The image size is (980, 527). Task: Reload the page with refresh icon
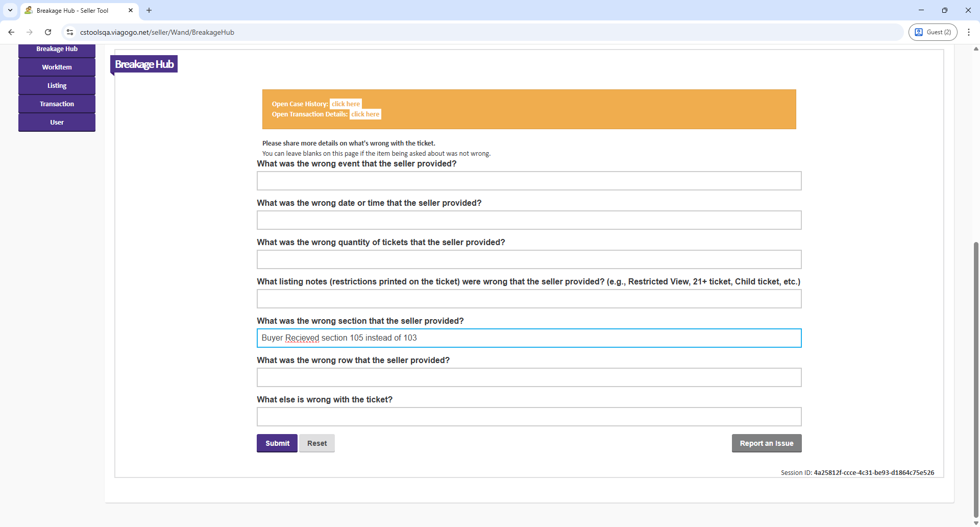coord(48,32)
